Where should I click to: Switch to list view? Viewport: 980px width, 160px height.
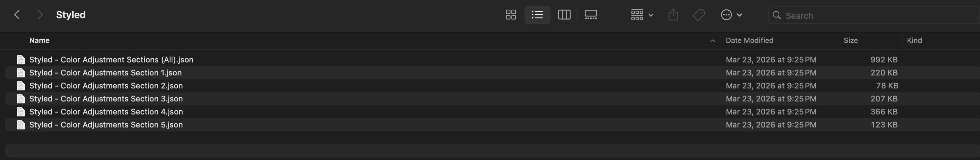537,15
